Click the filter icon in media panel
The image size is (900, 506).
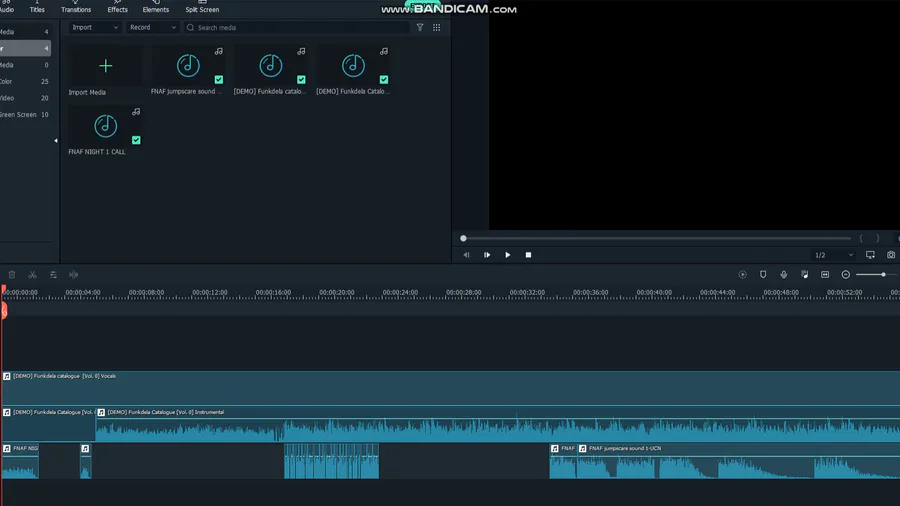(420, 28)
